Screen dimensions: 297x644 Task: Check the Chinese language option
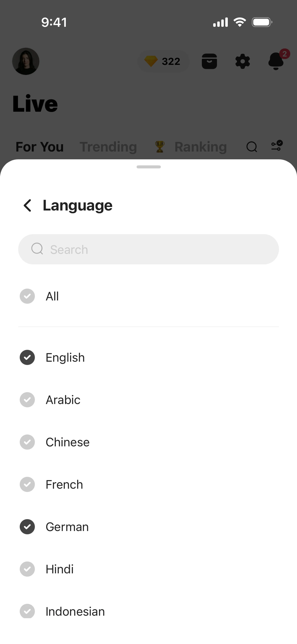pyautogui.click(x=27, y=442)
